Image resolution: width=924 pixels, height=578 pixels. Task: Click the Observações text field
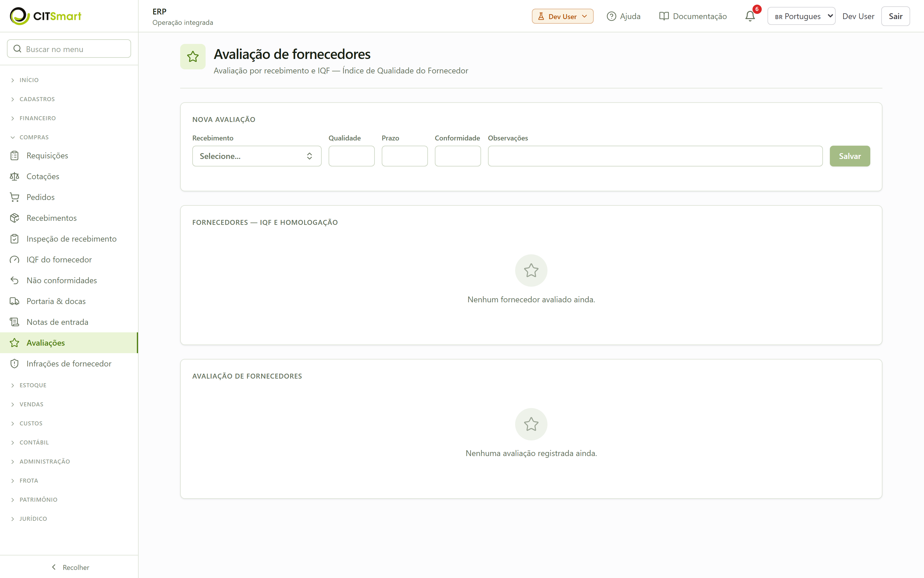pyautogui.click(x=655, y=156)
